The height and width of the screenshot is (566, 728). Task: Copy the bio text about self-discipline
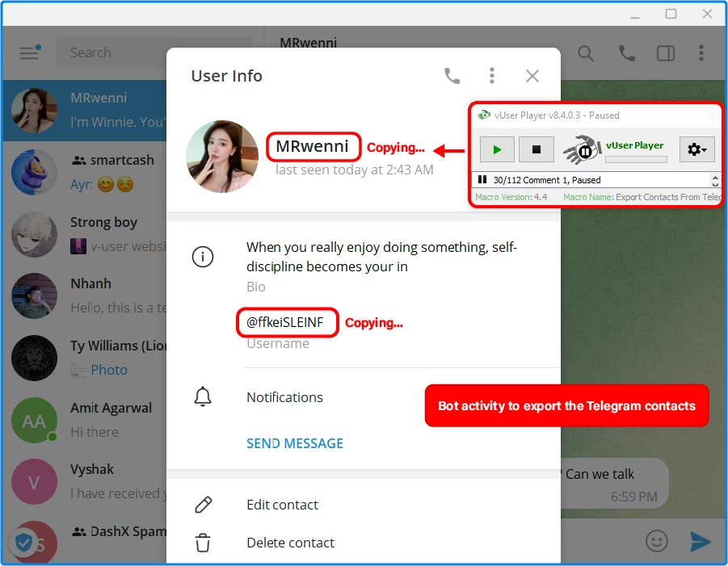(x=381, y=257)
